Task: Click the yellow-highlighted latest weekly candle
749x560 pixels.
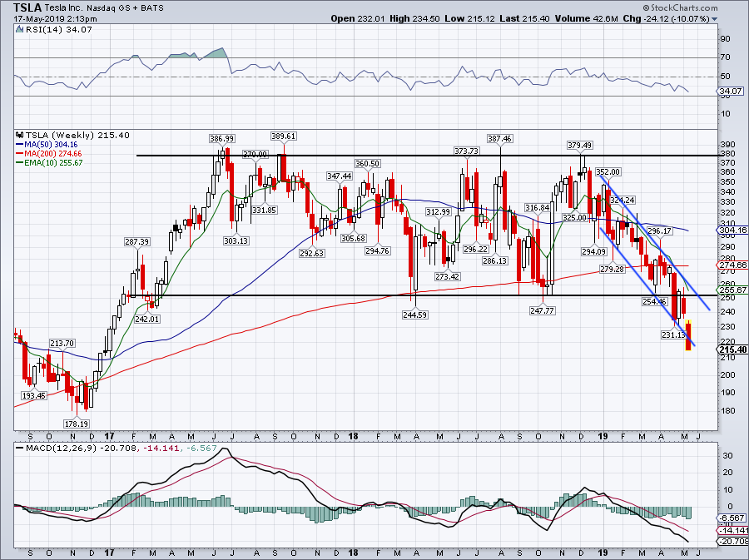Action: click(688, 335)
